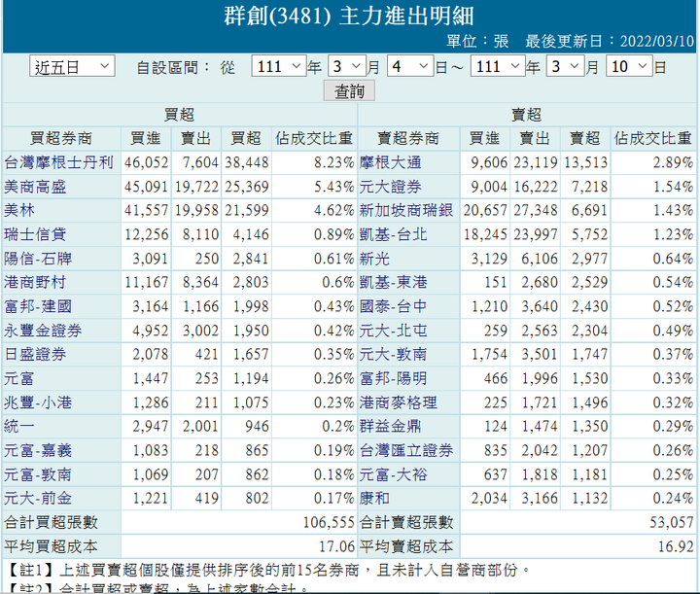Click total net buy 106,555

[329, 522]
